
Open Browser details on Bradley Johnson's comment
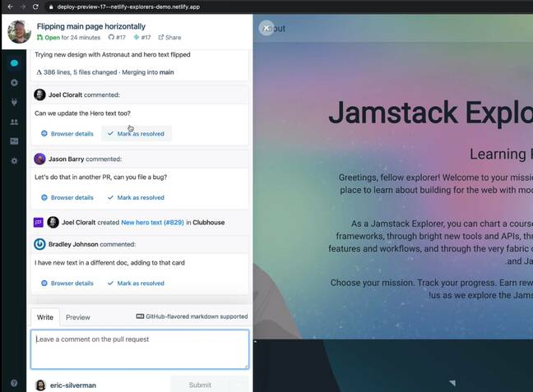(x=67, y=284)
